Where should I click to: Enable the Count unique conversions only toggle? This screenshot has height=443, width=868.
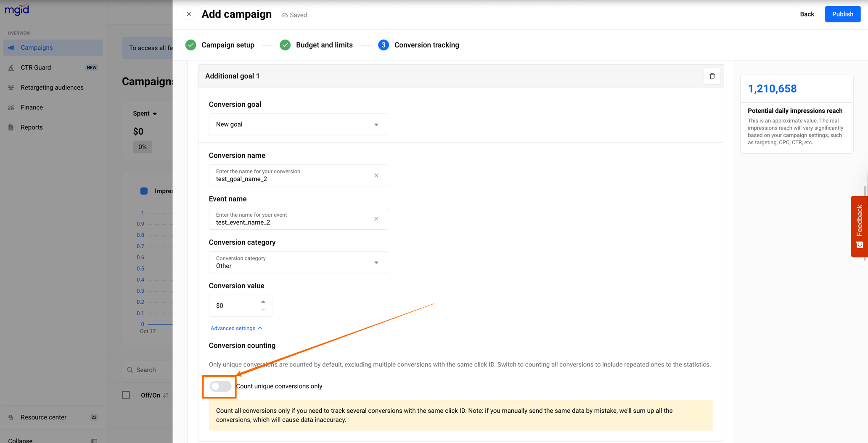tap(219, 386)
